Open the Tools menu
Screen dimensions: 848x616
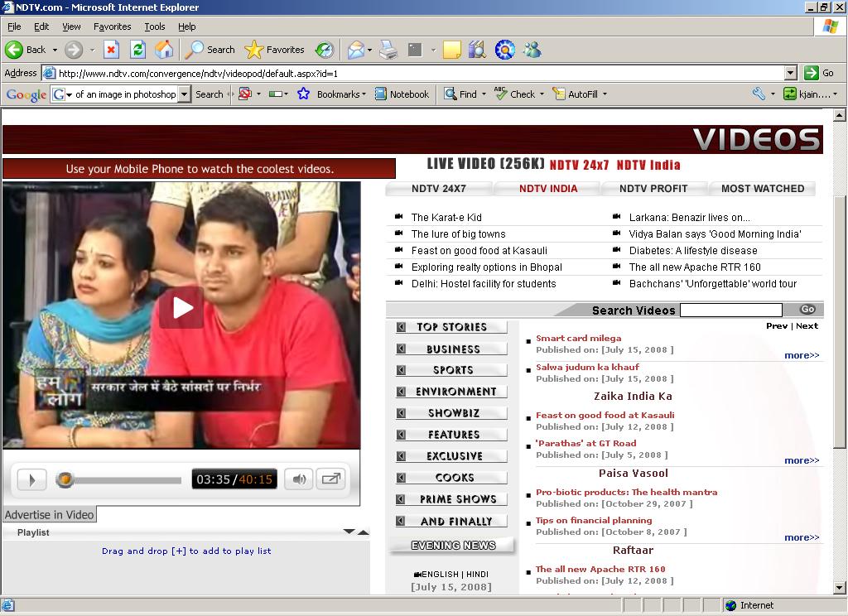coord(154,26)
